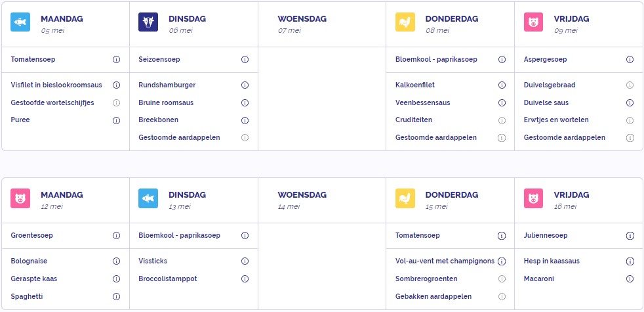This screenshot has width=644, height=312.
Task: Click the fish icon for Maandag 05 mei
Action: [x=20, y=22]
